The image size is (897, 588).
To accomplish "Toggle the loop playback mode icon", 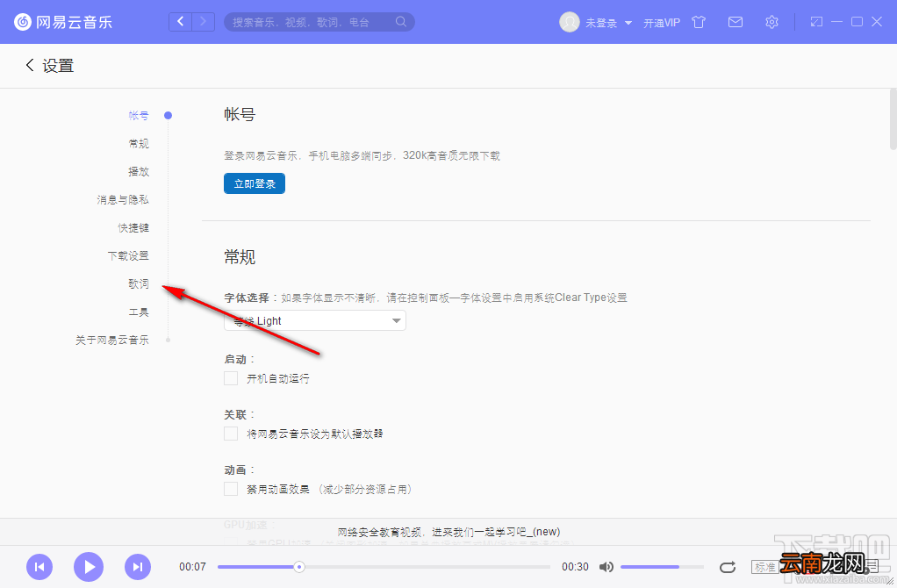I will click(x=727, y=567).
